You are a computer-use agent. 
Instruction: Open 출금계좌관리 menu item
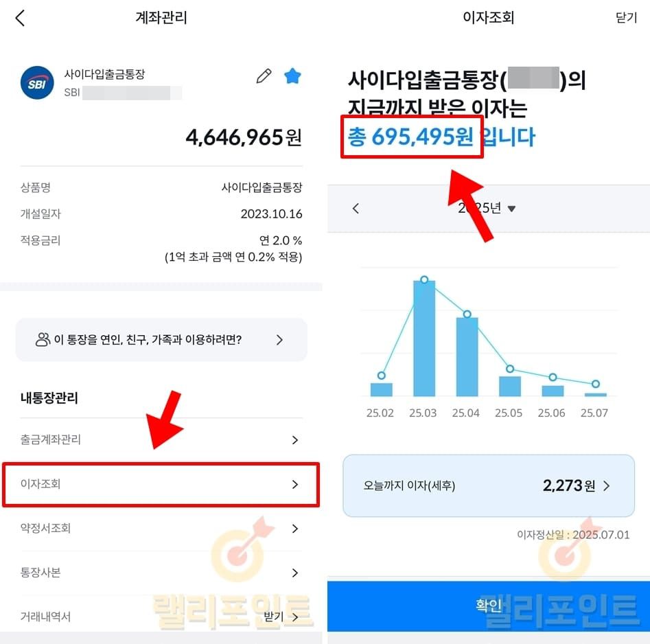click(x=161, y=439)
